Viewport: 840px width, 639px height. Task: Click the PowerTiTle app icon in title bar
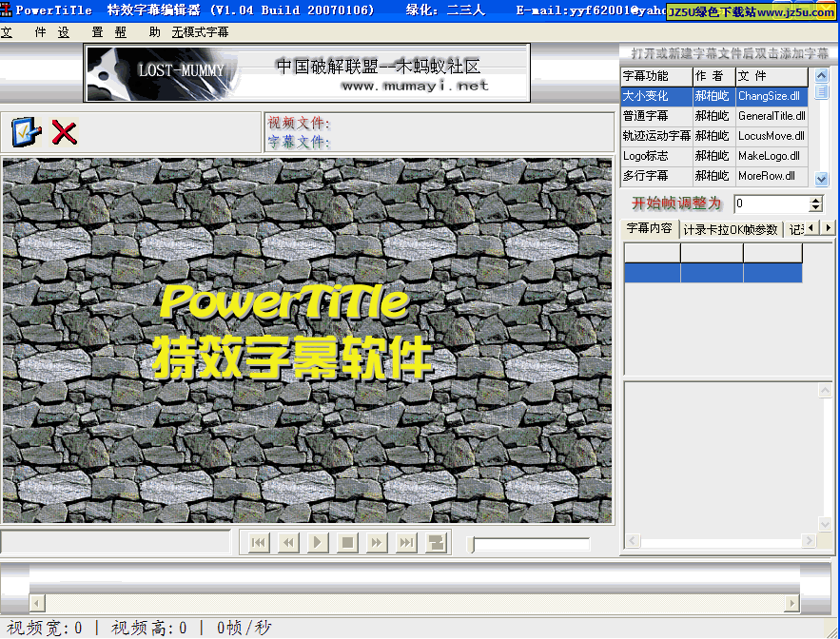click(x=6, y=10)
